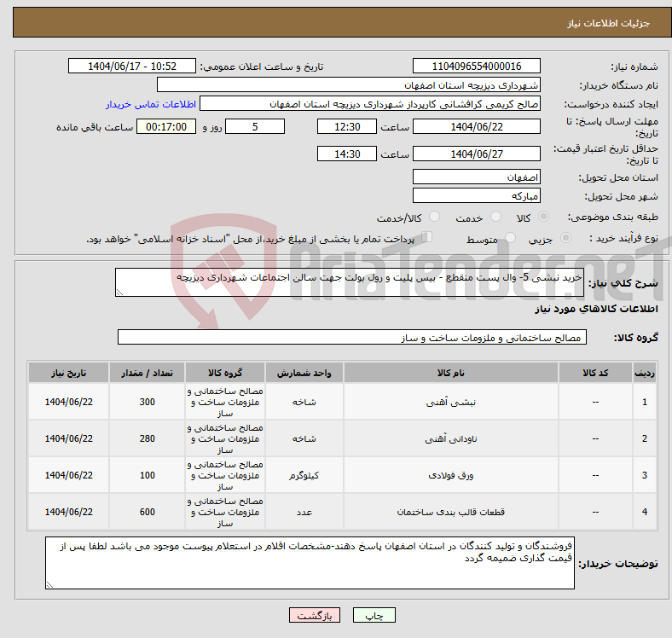
Task: Click the delivery province اصفهان field
Action: coord(476,177)
